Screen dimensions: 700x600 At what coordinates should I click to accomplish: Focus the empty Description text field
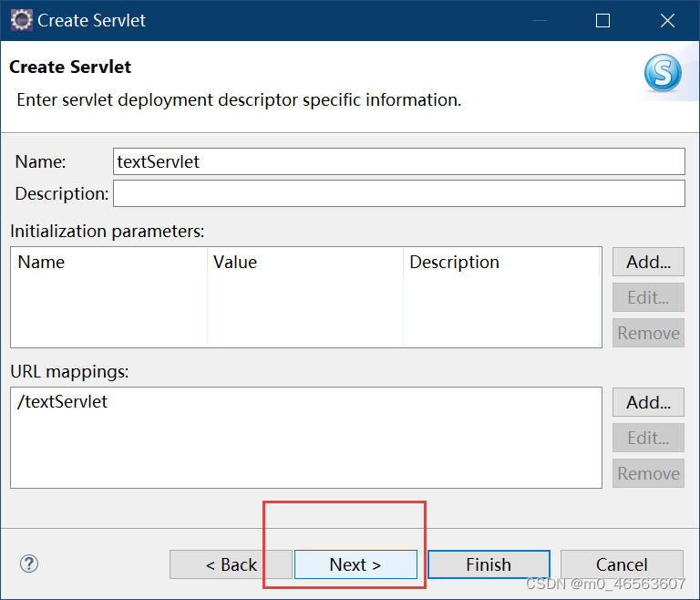(x=398, y=193)
